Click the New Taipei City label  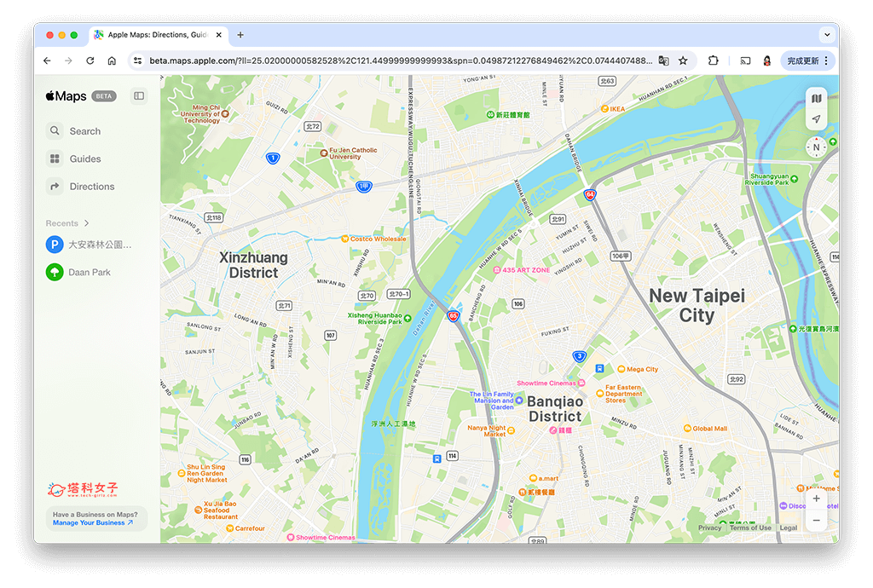[697, 305]
